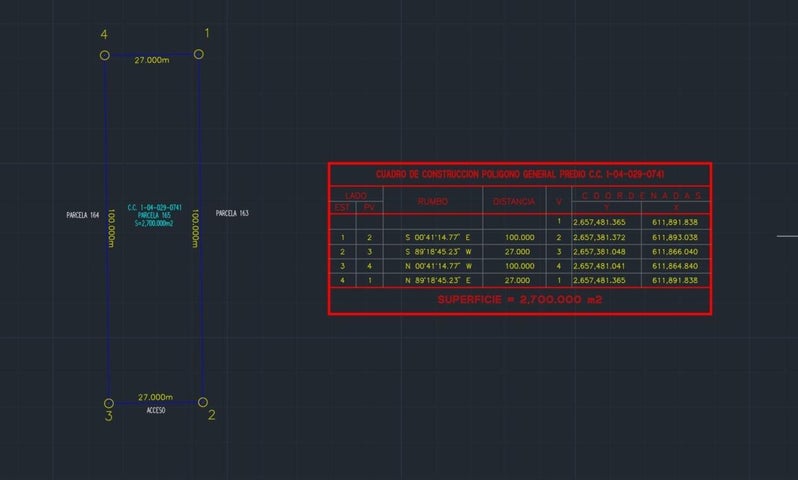Select the SUPERFICIE = 2,700.000 m2 text
The height and width of the screenshot is (480, 798).
point(520,300)
